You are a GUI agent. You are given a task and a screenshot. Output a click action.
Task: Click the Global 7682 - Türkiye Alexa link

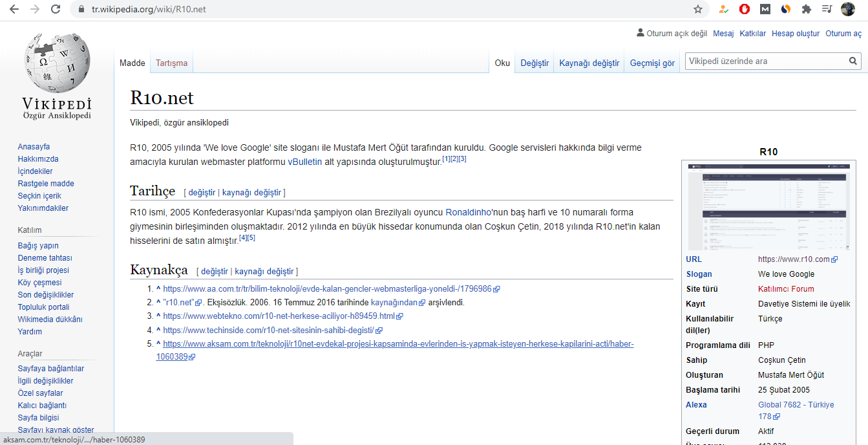tap(796, 411)
